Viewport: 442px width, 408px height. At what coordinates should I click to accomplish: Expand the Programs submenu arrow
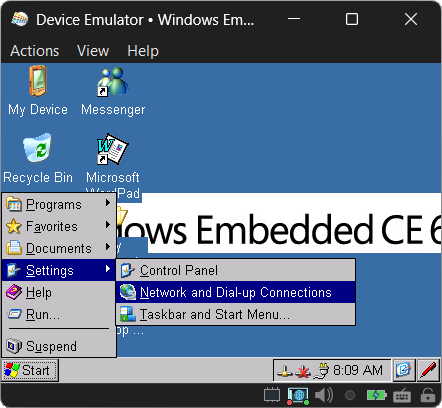[108, 203]
